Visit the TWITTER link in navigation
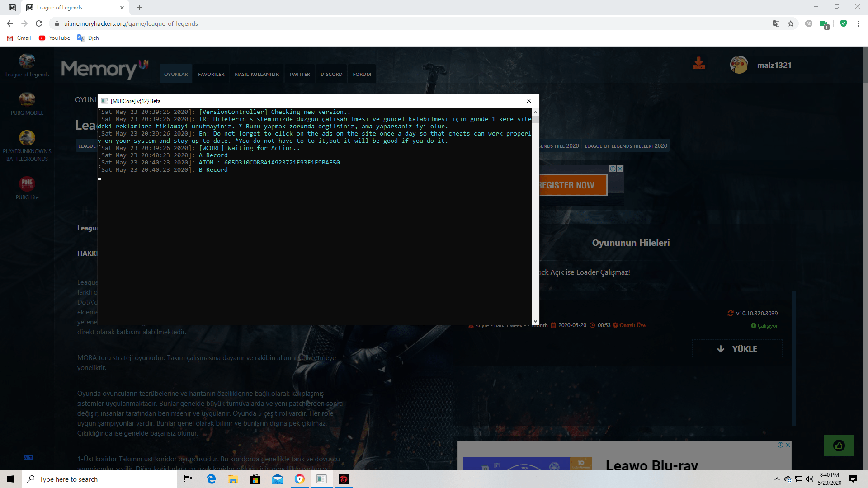 pos(300,74)
